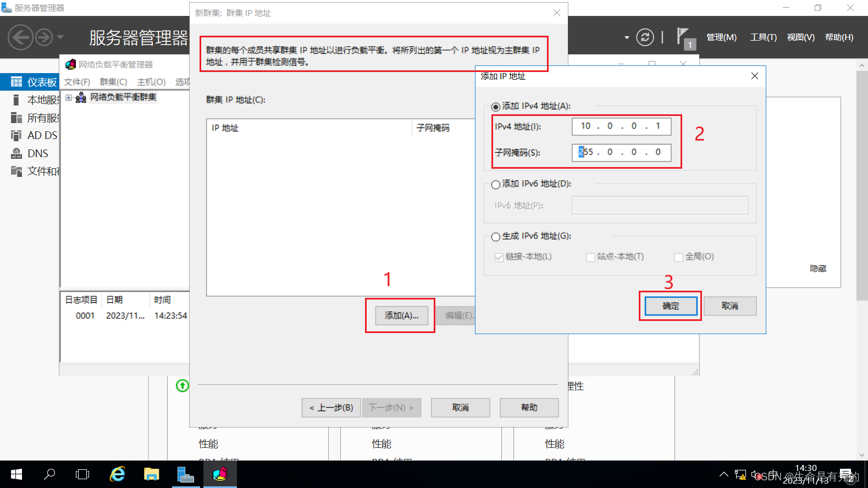
Task: Open taskbar search magnifier
Action: tap(49, 474)
